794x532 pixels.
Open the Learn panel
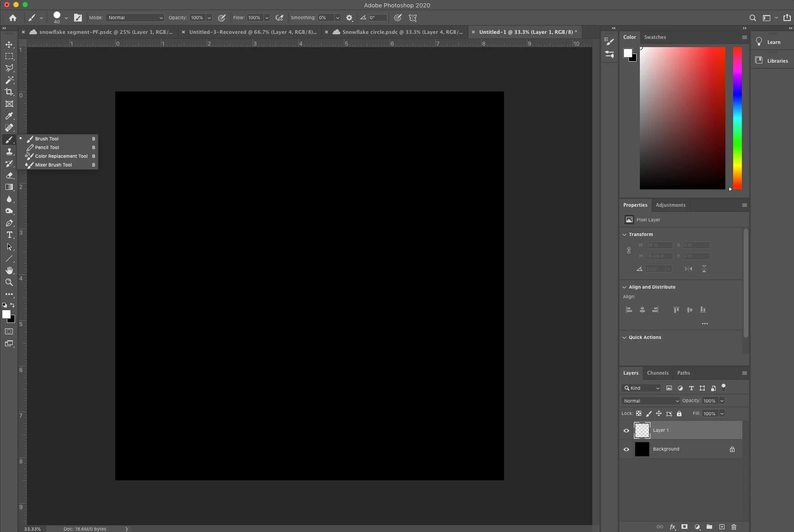(x=773, y=42)
